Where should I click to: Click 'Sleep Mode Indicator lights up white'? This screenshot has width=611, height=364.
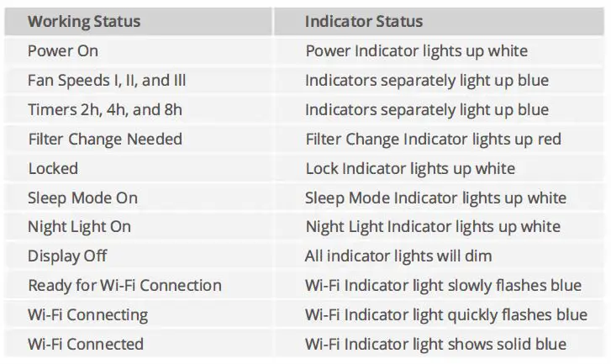pos(435,198)
